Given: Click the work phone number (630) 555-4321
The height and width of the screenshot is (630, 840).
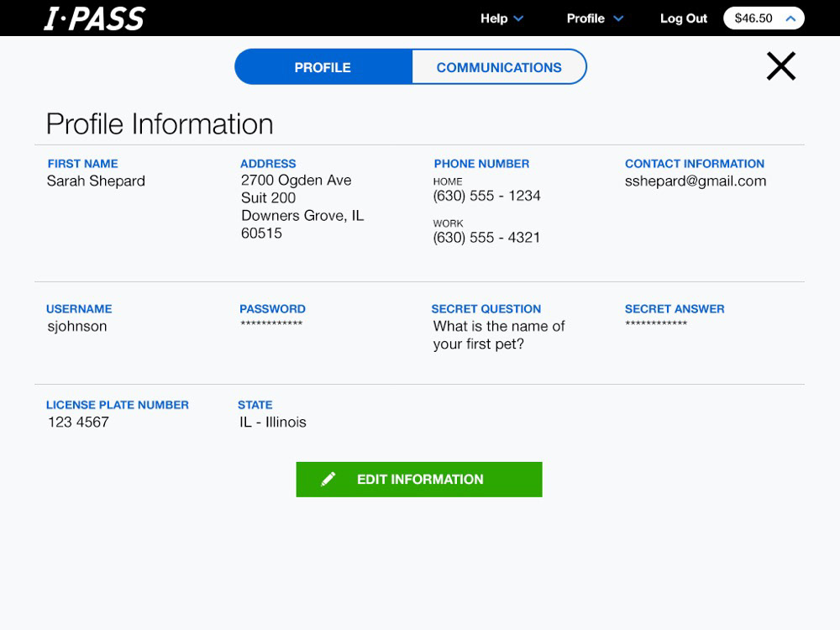Looking at the screenshot, I should point(487,238).
